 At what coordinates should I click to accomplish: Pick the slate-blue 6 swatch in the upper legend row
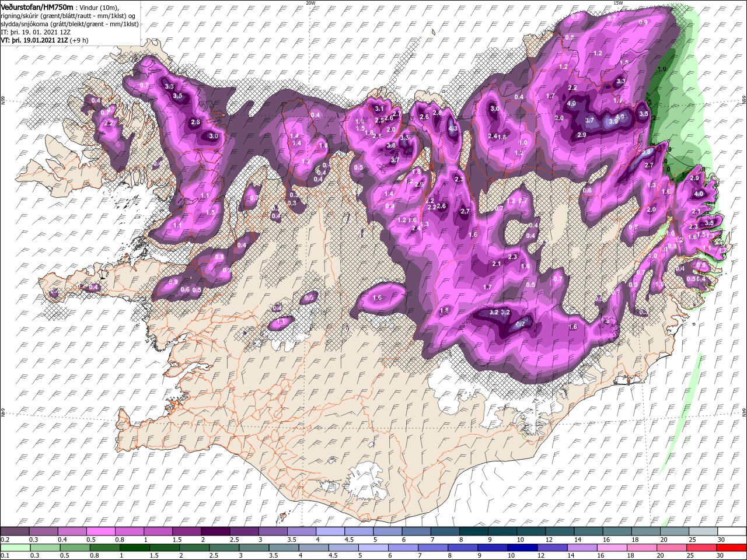(x=416, y=531)
